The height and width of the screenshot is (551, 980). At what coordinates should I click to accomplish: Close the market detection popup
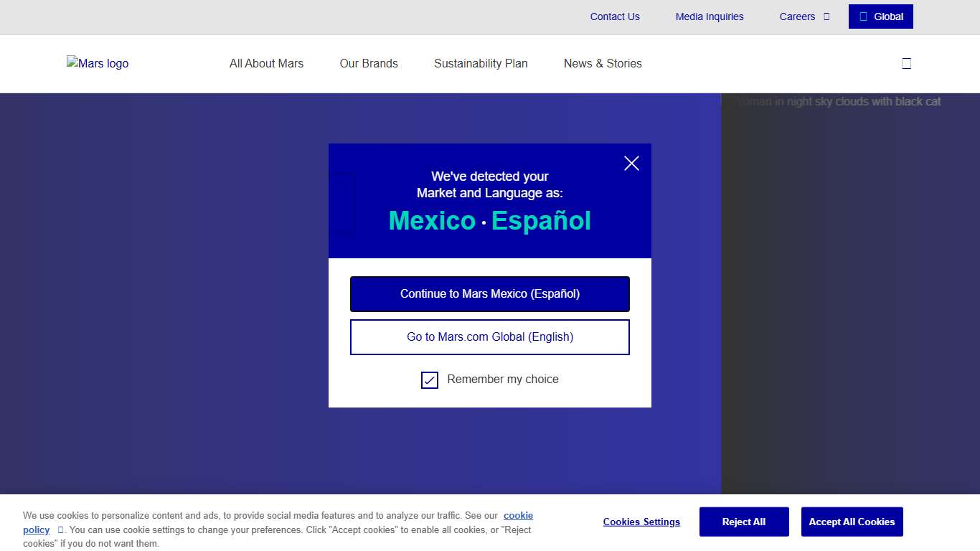(631, 164)
